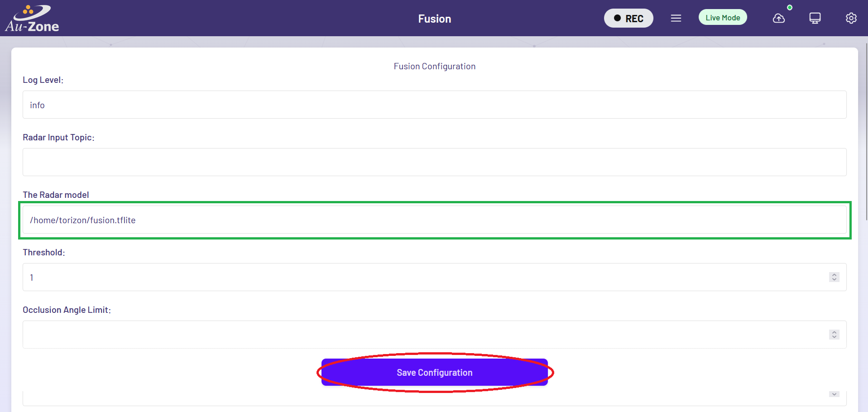The image size is (868, 412).
Task: Decrease the Occlusion Angle Limit value
Action: [834, 337]
